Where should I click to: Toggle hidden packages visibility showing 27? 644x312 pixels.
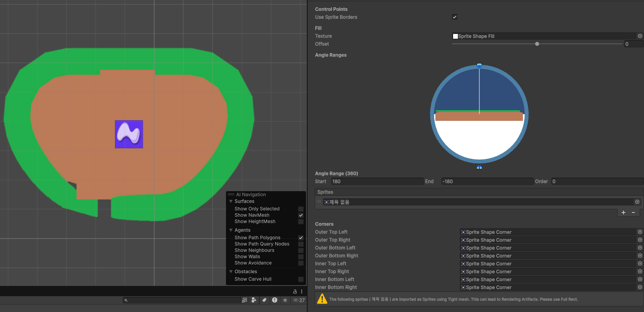tap(299, 300)
